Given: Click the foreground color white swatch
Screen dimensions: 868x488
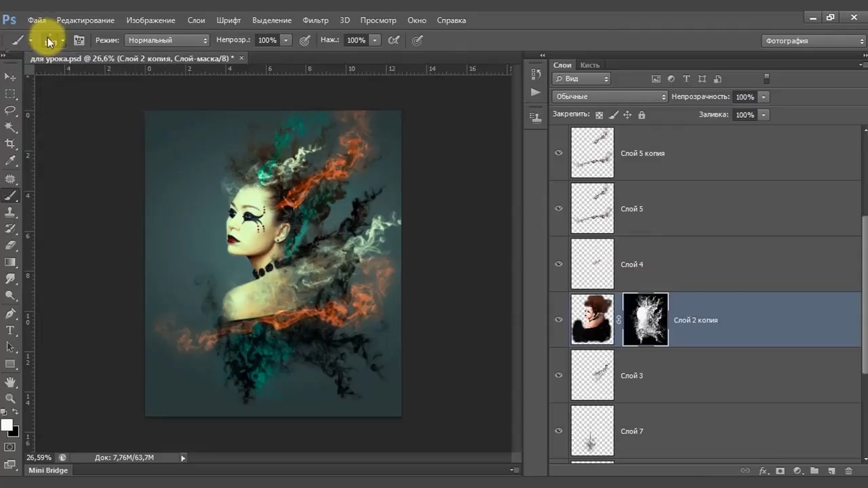Looking at the screenshot, I should pos(7,426).
